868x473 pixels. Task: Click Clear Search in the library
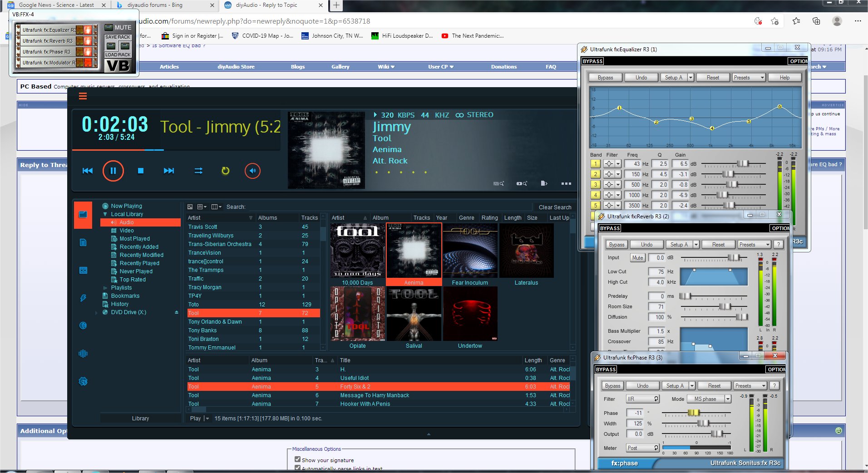(555, 207)
